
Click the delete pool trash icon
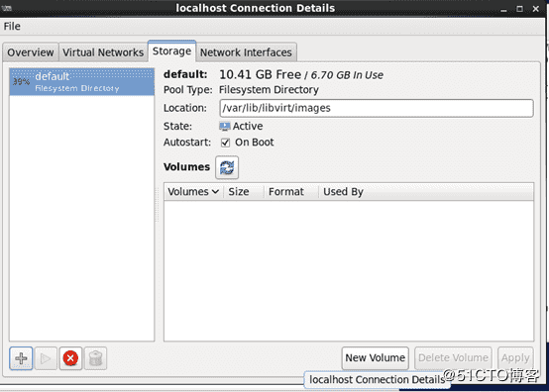click(x=95, y=358)
